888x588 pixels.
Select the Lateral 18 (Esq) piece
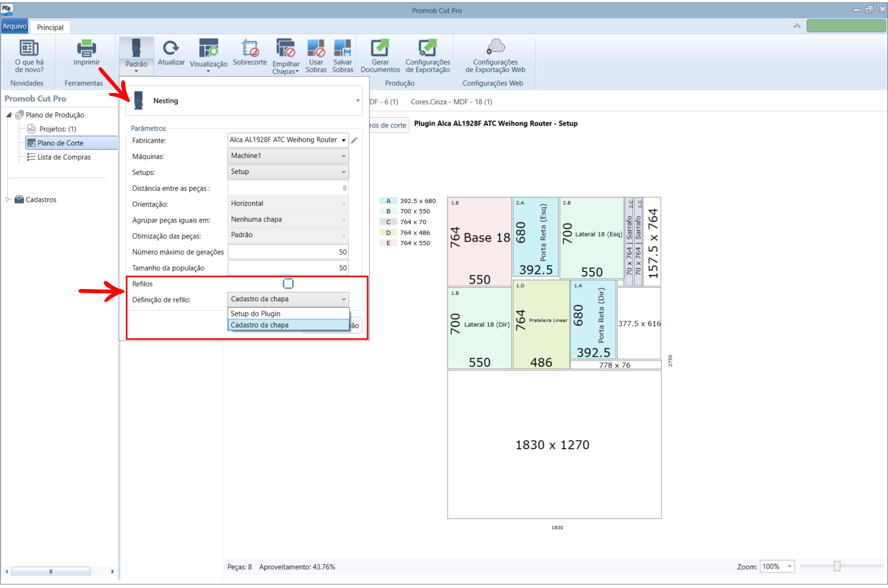[591, 238]
